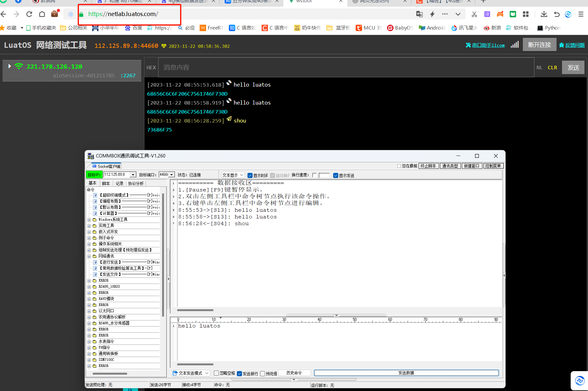The height and width of the screenshot is (391, 588).
Task: Switch to the 记录 tab
Action: point(120,183)
